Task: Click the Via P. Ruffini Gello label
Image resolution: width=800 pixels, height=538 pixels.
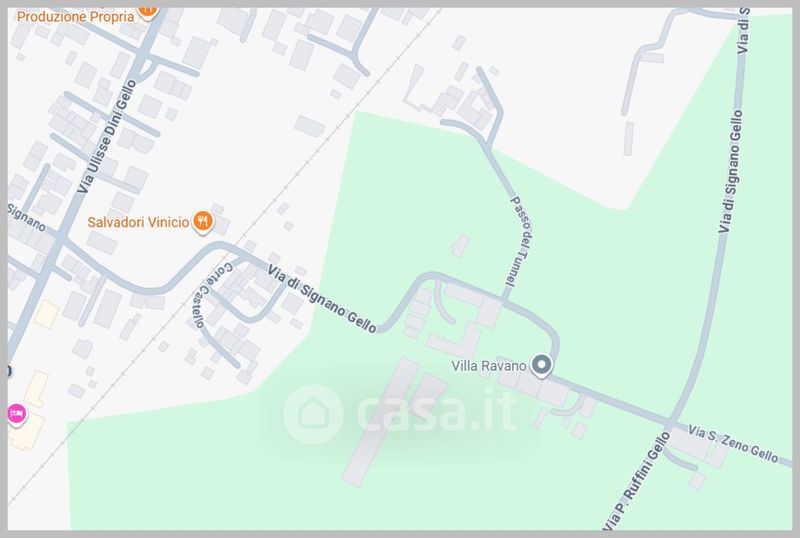Action: [x=636, y=481]
